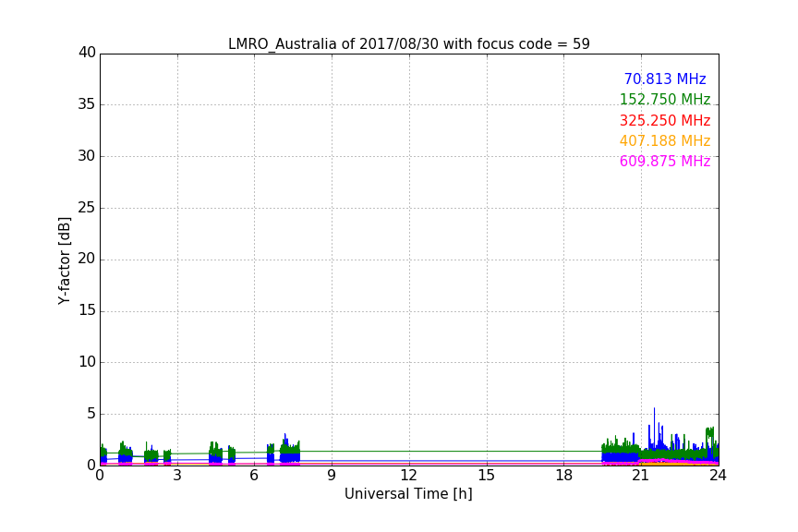Click the y-axis tick value 10
Viewport: 798px width, 532px height.
(87, 362)
